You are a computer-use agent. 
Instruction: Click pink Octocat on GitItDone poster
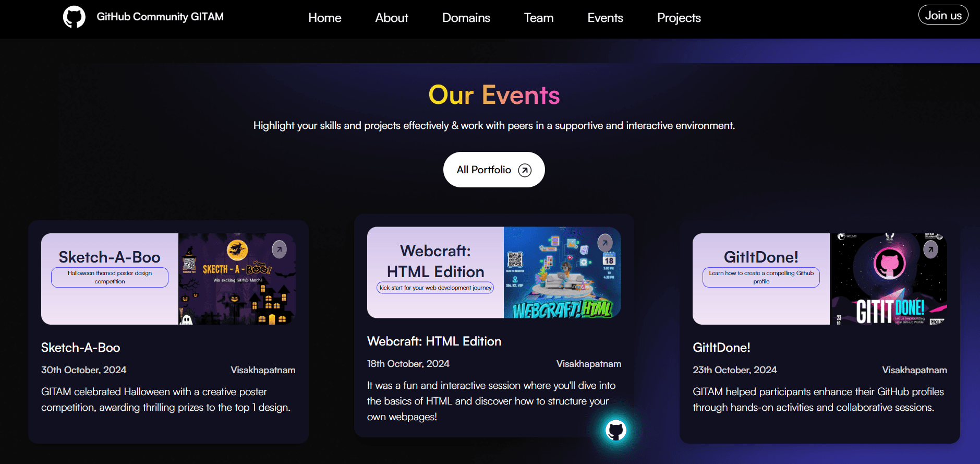pyautogui.click(x=890, y=264)
